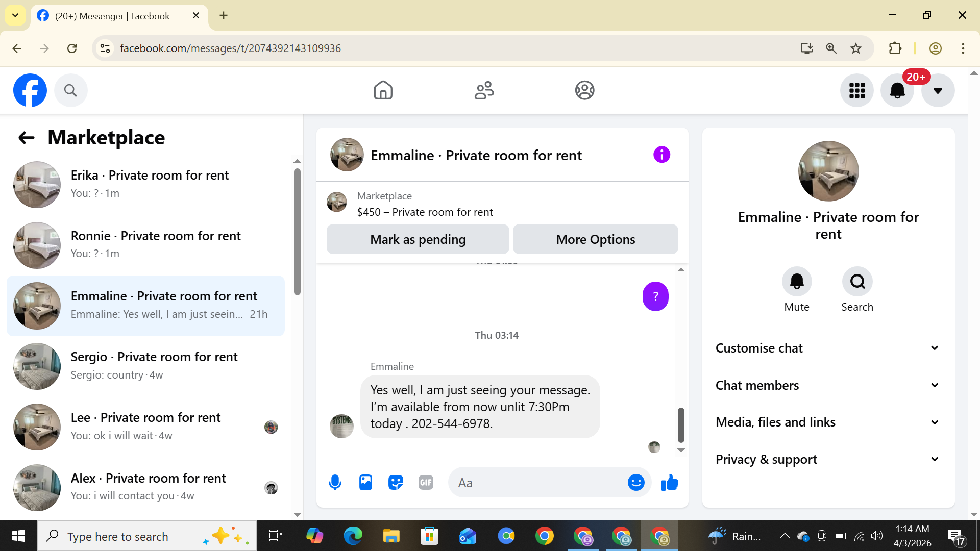
Task: Open the Windows Start menu
Action: [x=18, y=536]
